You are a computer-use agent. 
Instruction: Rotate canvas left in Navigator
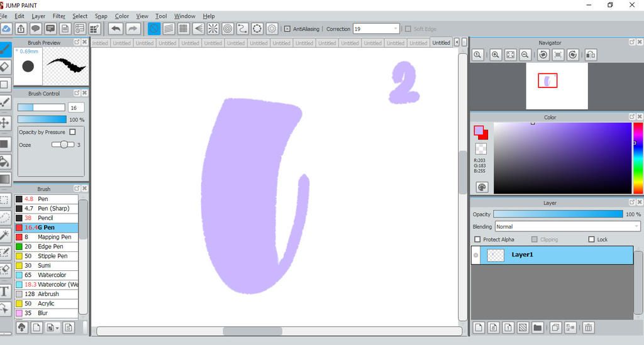543,55
